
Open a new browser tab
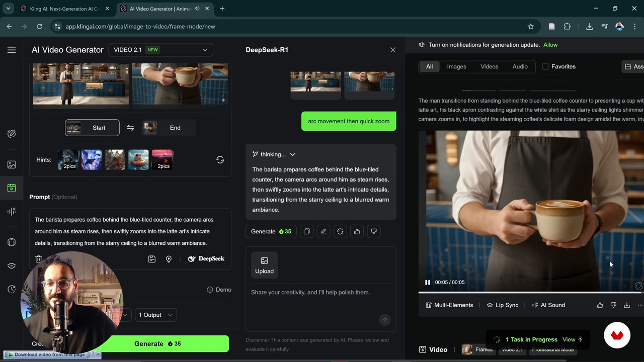pyautogui.click(x=222, y=9)
